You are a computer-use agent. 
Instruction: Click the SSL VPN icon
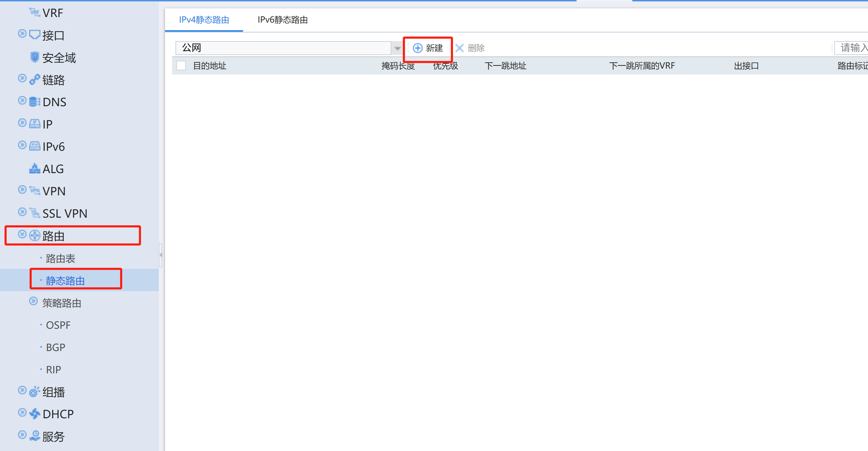pos(34,213)
